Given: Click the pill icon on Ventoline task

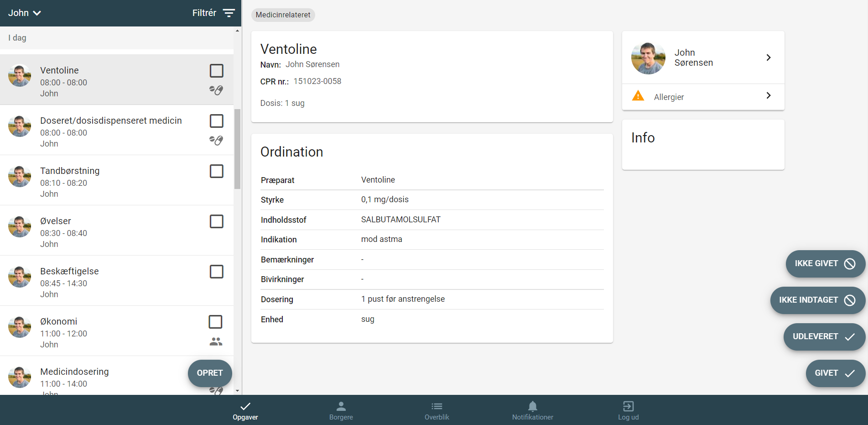Looking at the screenshot, I should pyautogui.click(x=216, y=90).
